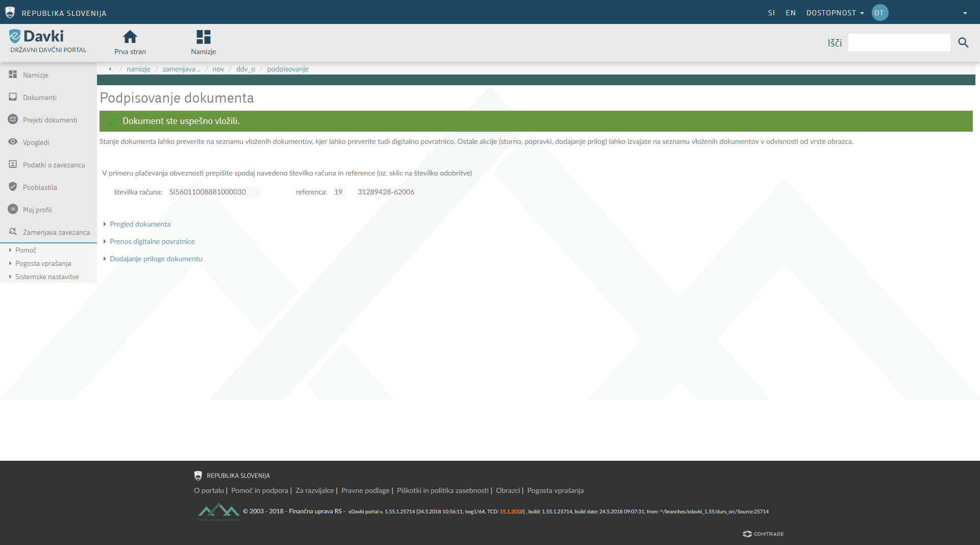This screenshot has width=980, height=545.
Task: Open Pogosta vprašanja link in footer
Action: (555, 490)
